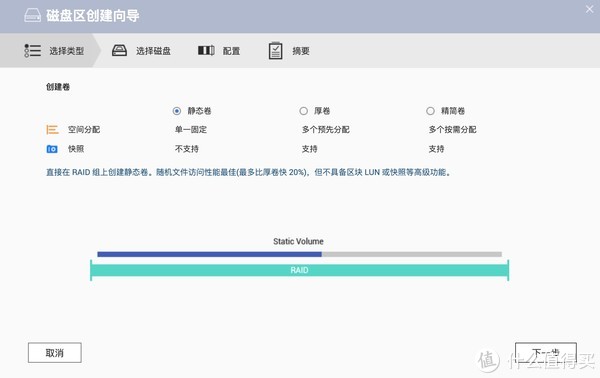Click the 不支持 snapshot value
This screenshot has width=600, height=378.
187,149
